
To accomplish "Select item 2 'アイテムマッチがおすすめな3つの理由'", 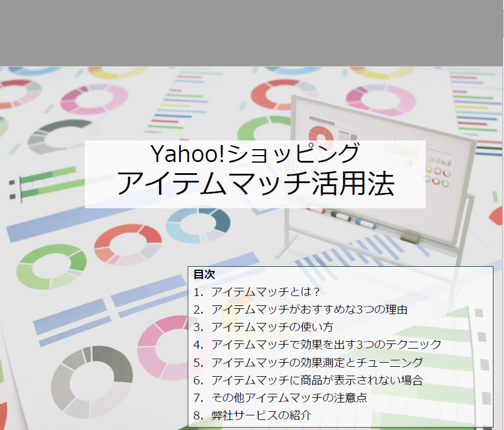I will tap(301, 309).
